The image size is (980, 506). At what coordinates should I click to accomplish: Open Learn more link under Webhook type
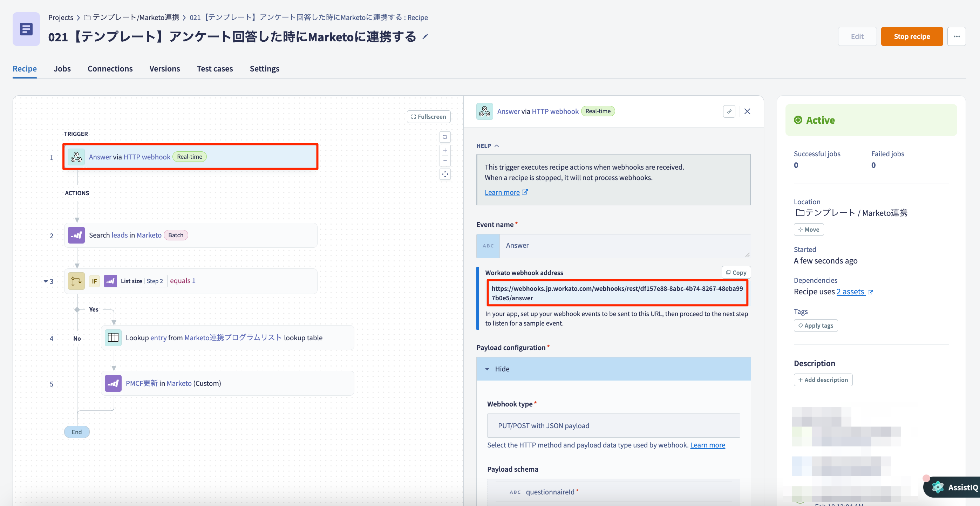click(x=707, y=445)
